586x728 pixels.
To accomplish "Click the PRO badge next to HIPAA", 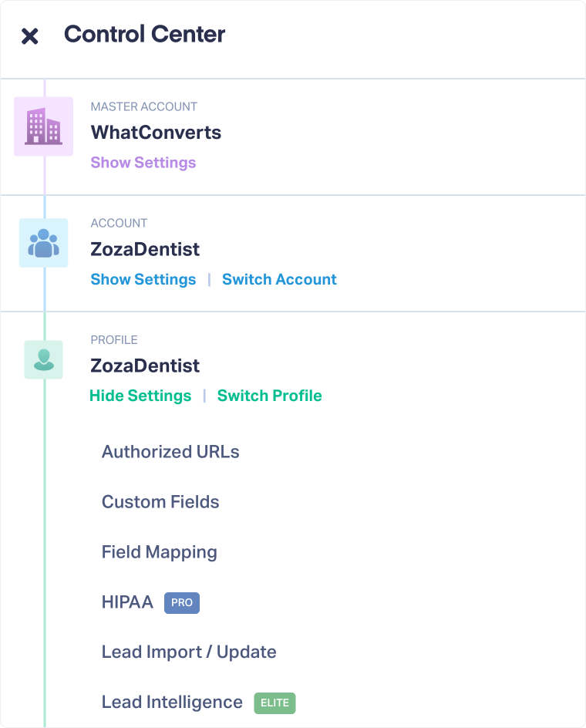I will (x=182, y=603).
